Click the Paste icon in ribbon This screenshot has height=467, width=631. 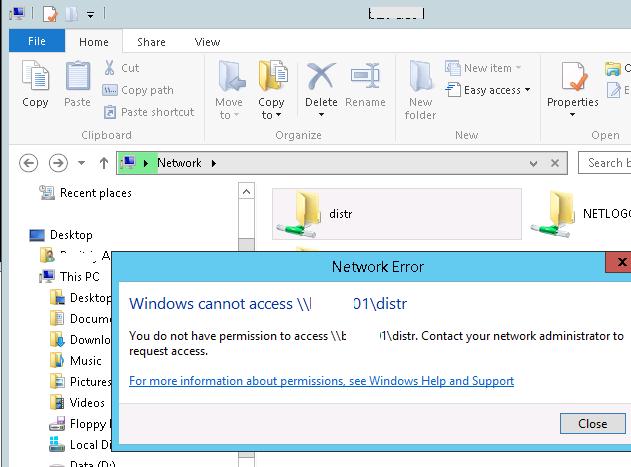click(77, 78)
